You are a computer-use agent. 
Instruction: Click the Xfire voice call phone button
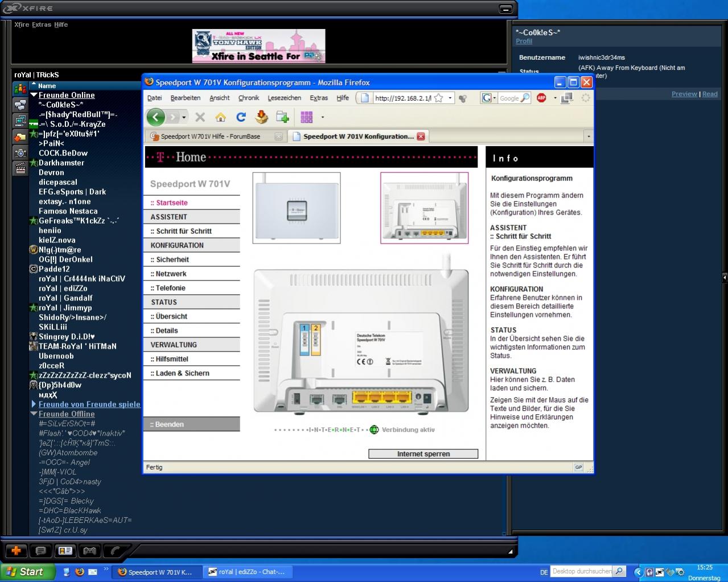116,551
